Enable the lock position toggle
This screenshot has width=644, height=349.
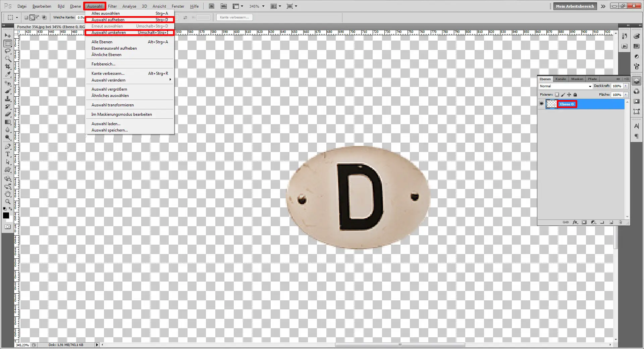[569, 95]
